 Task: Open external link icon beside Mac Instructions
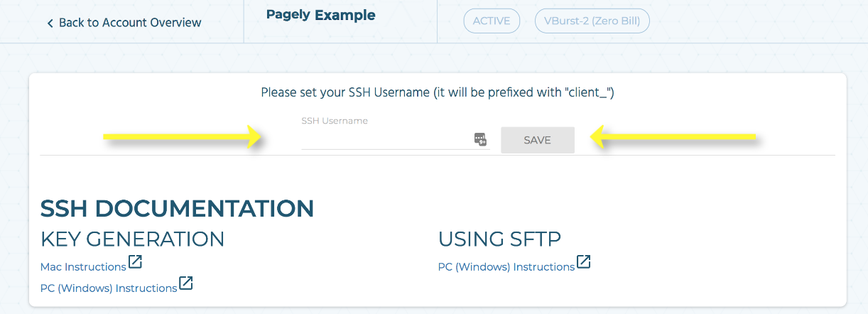135,262
